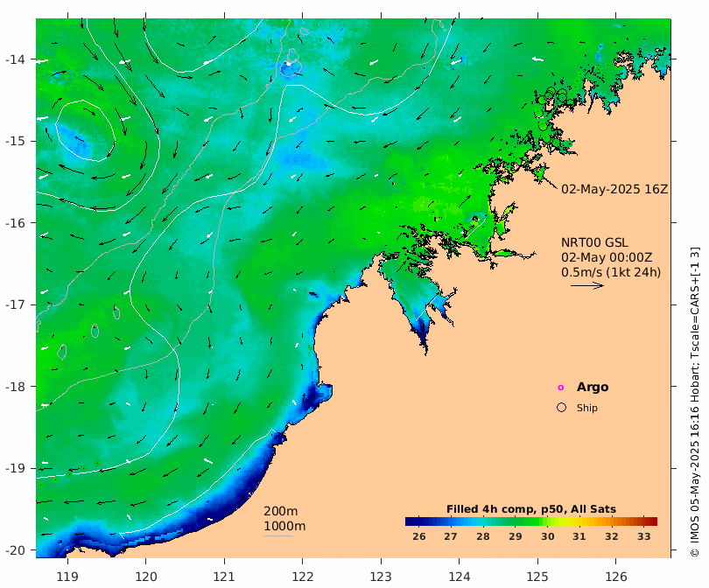Screen dimensions: 709x588
Task: Click the '02-May 00:00Z' text
Action: pos(607,257)
